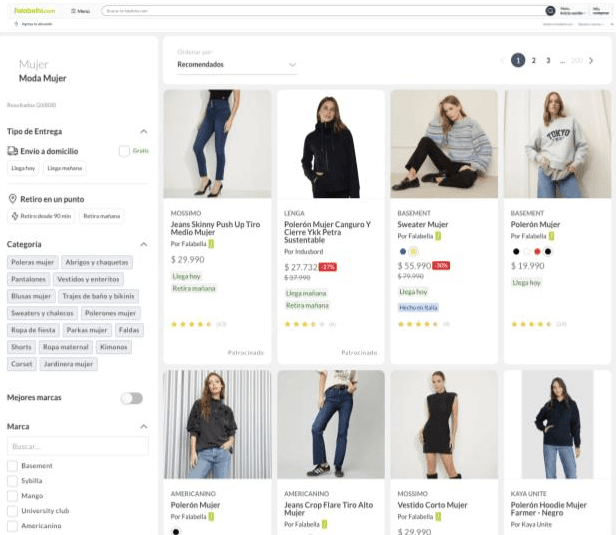Check the Basement brand checkbox

(13, 466)
